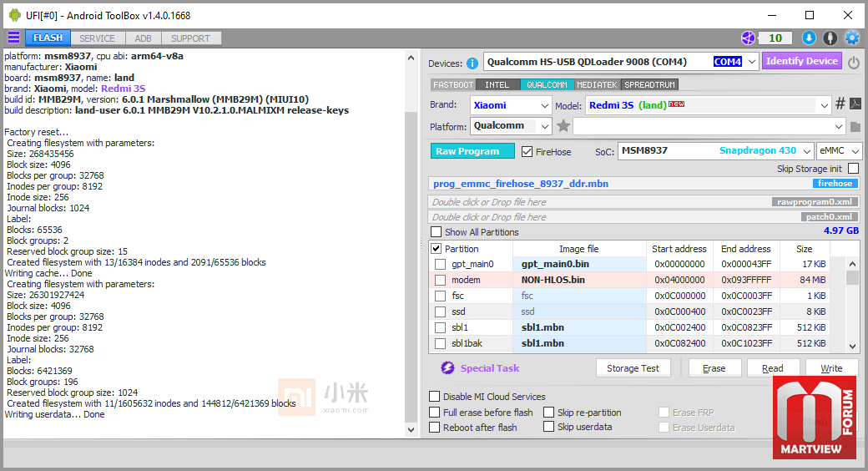Viewport: 868px width, 471px height.
Task: Click the blue download arrow icon
Action: (809, 38)
